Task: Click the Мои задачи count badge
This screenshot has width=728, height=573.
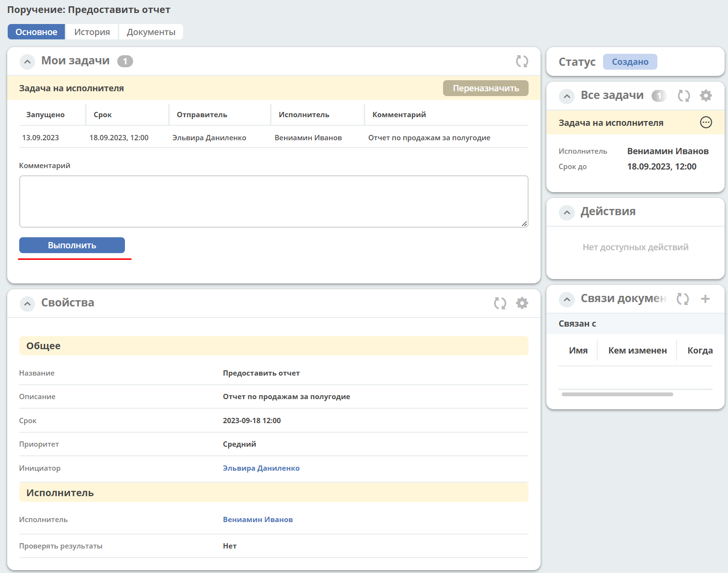Action: [x=125, y=61]
